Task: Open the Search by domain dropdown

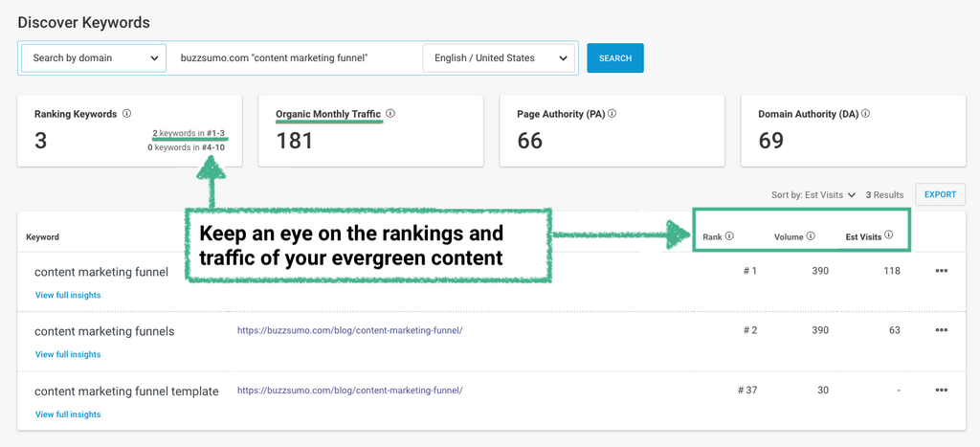Action: (95, 58)
